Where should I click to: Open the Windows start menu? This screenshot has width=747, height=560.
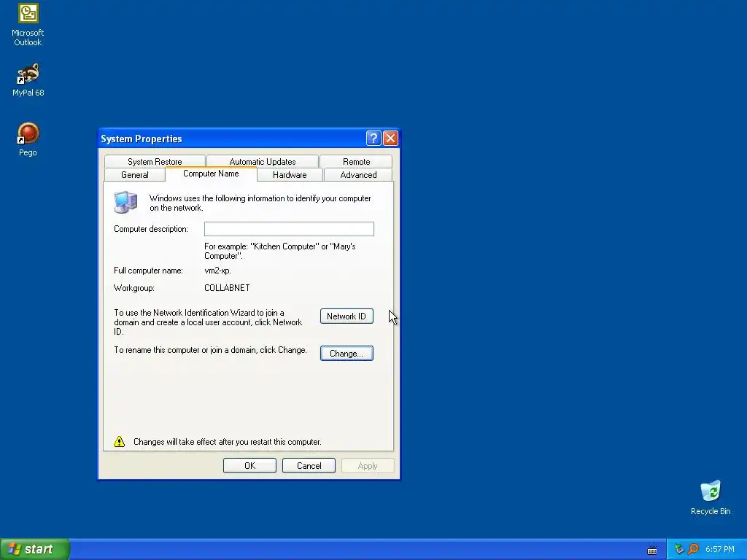coord(35,549)
